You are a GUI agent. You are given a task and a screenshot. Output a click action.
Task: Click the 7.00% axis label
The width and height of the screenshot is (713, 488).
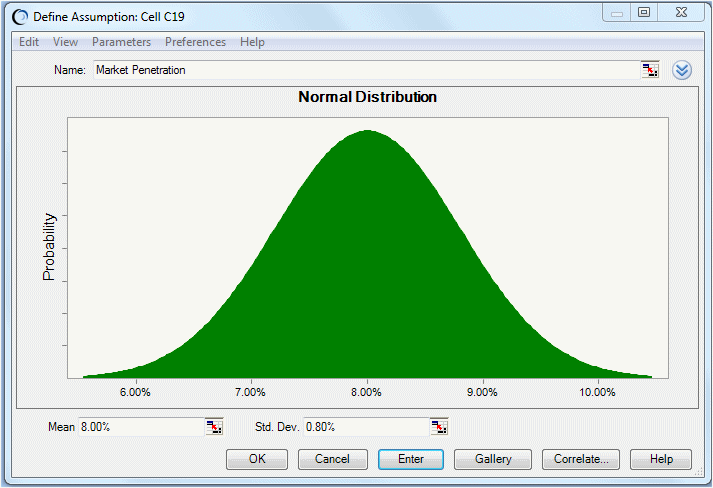tap(251, 392)
